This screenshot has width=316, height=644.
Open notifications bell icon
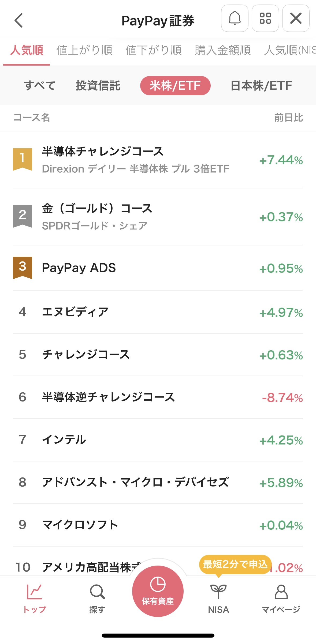click(235, 18)
